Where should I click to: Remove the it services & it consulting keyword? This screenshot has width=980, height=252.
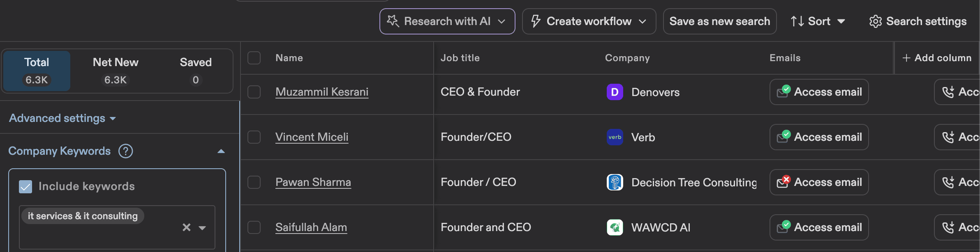coord(186,227)
